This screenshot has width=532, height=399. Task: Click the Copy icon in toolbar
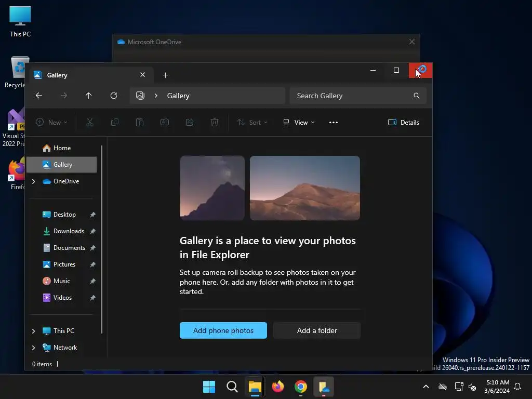point(115,122)
